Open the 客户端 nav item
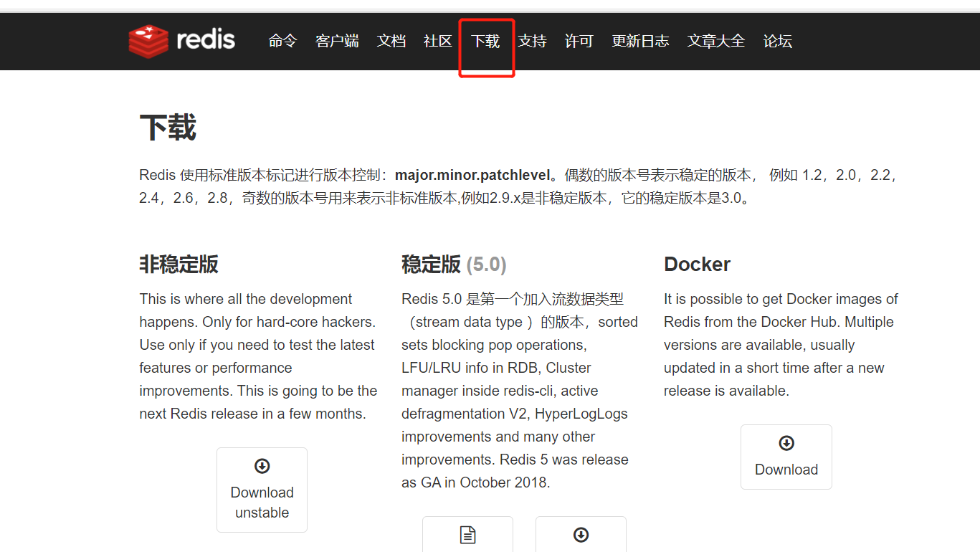This screenshot has width=980, height=552. point(337,41)
